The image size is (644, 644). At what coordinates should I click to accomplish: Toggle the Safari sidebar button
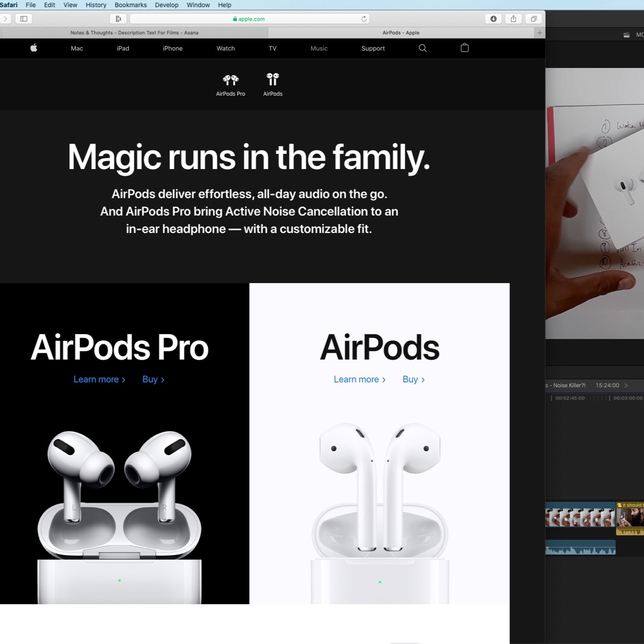coord(24,19)
